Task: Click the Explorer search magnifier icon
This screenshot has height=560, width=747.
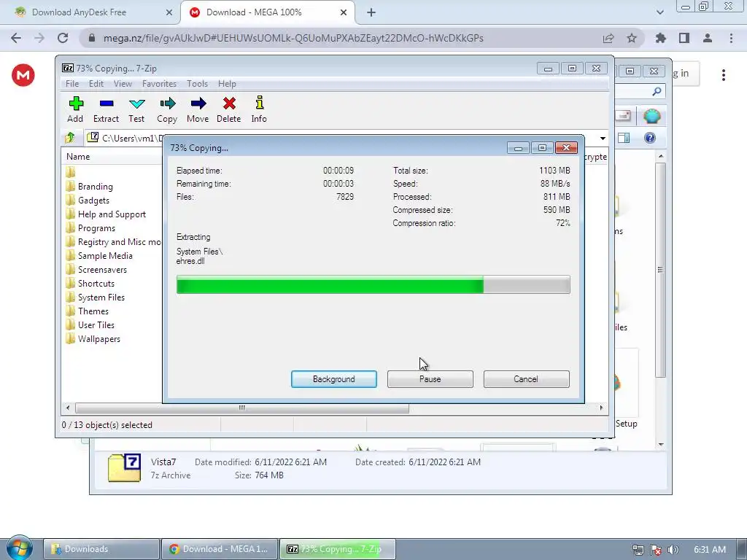Action: (657, 91)
